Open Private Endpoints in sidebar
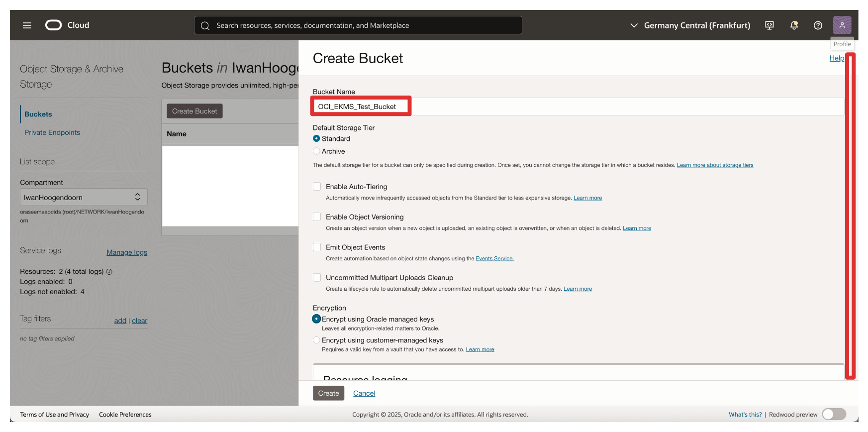 tap(52, 132)
